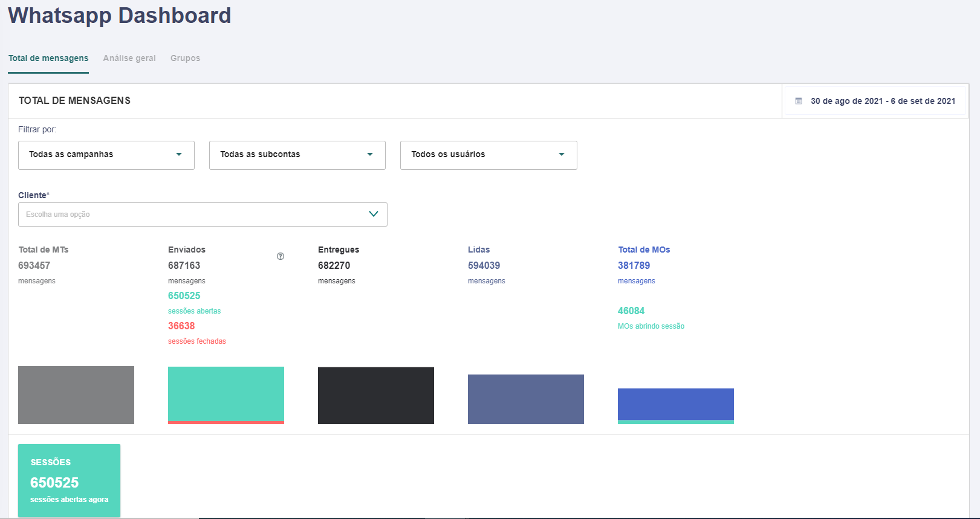Screen dimensions: 980x519
Task: Click Enviados value 687163
Action: (x=184, y=265)
